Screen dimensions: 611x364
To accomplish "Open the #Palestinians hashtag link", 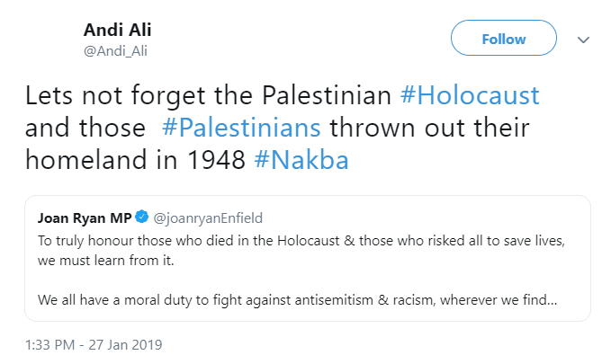I will coord(241,128).
